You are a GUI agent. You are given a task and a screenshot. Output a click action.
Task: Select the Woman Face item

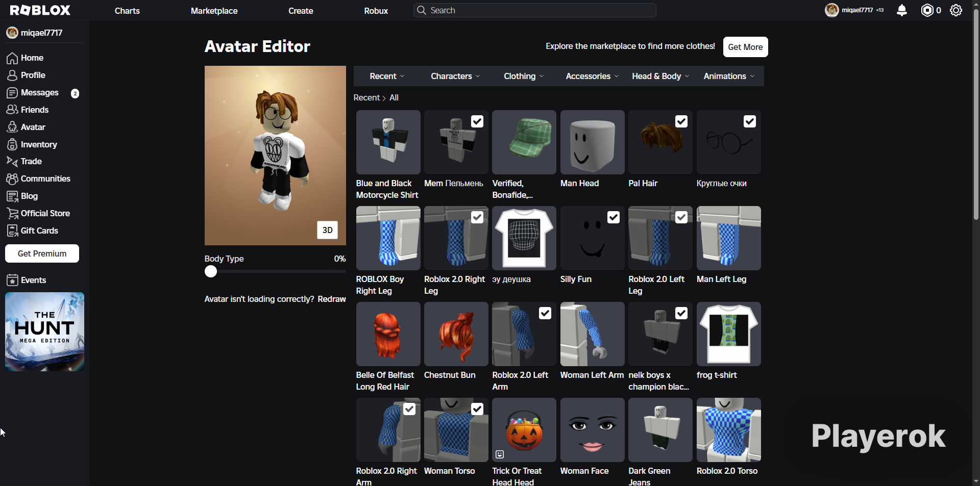[x=592, y=430]
